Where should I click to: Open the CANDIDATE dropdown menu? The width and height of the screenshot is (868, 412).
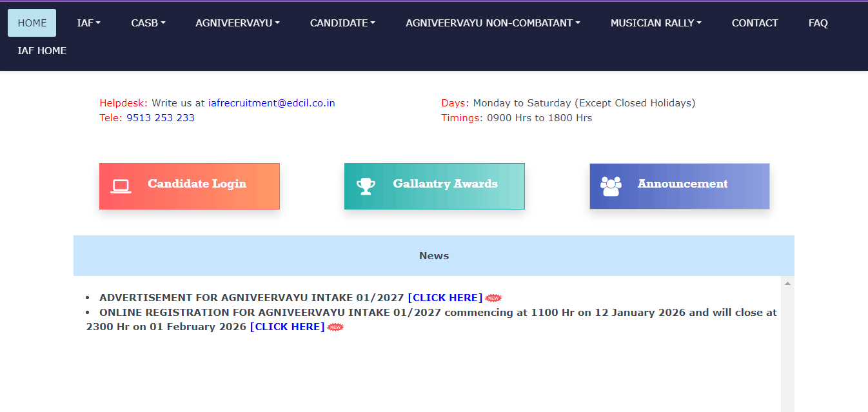(x=342, y=23)
